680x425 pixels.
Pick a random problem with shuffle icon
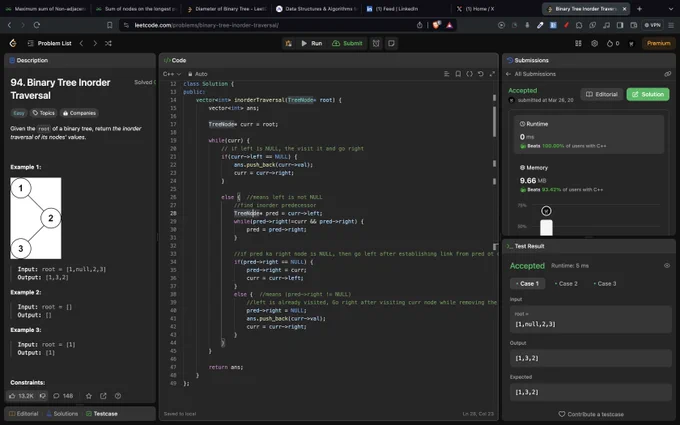pos(108,43)
